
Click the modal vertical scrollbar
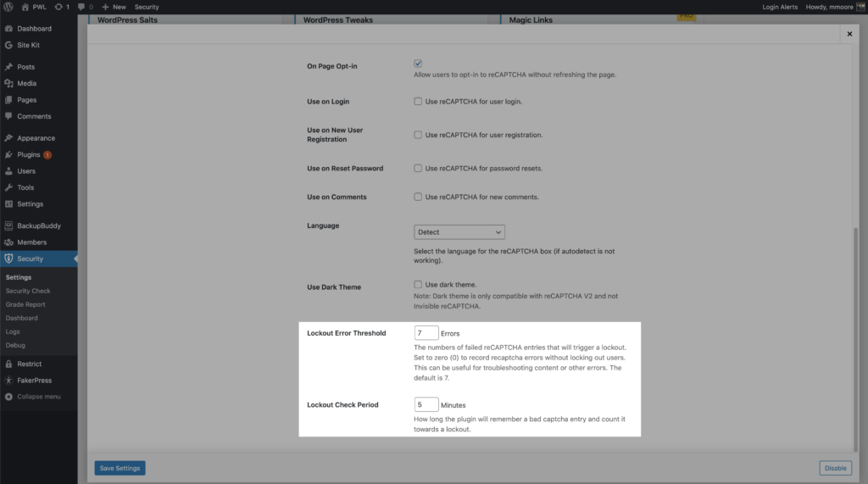tap(855, 339)
